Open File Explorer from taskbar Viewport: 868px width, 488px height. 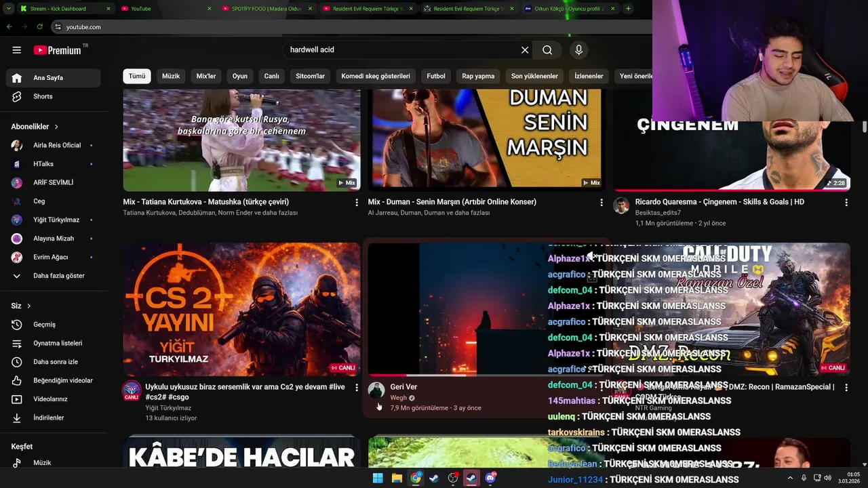pyautogui.click(x=397, y=478)
